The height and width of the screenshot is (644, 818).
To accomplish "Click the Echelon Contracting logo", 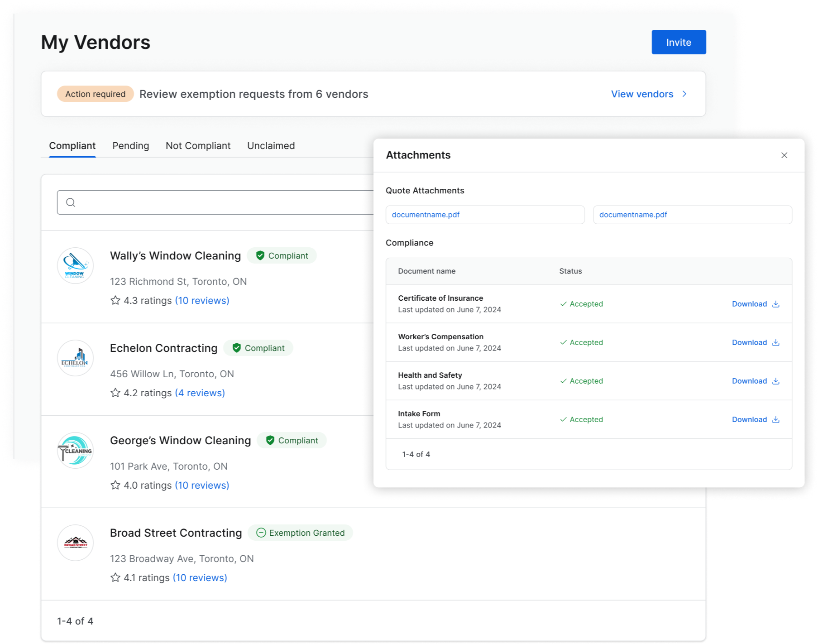I will 75,358.
